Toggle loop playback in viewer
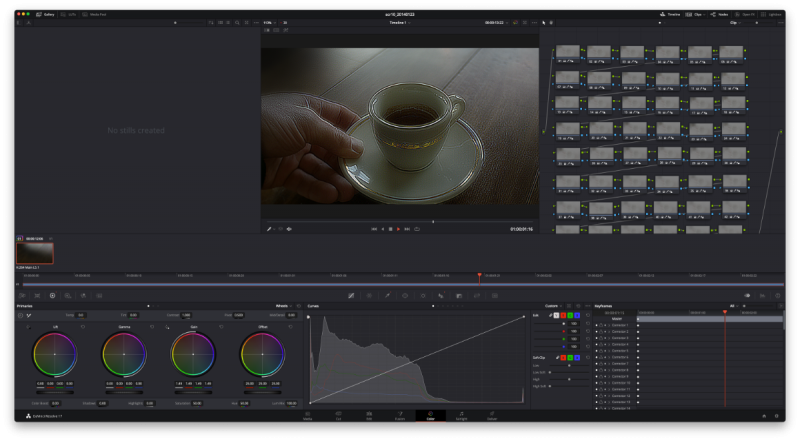Screen dimensions: 800x441 point(417,229)
